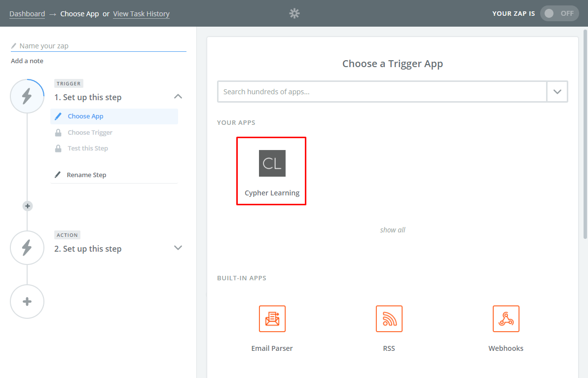Click the Webhooks label

click(x=506, y=348)
